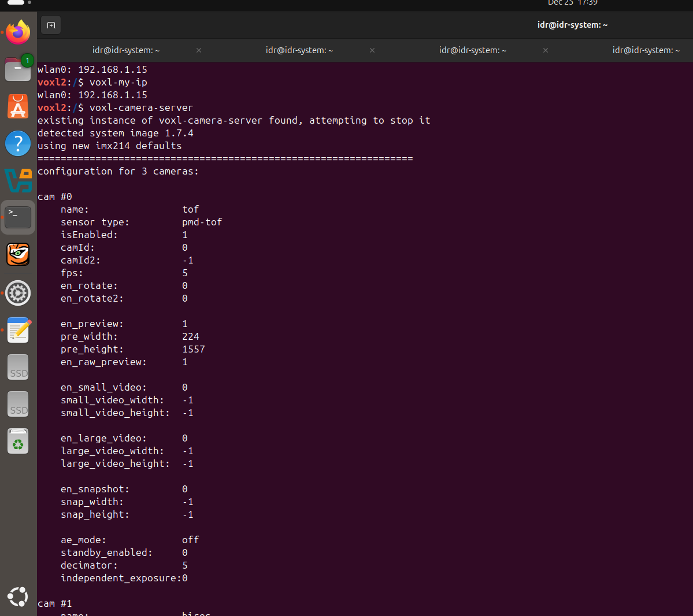The width and height of the screenshot is (693, 616).
Task: Launch the Text Editor
Action: pos(17,330)
